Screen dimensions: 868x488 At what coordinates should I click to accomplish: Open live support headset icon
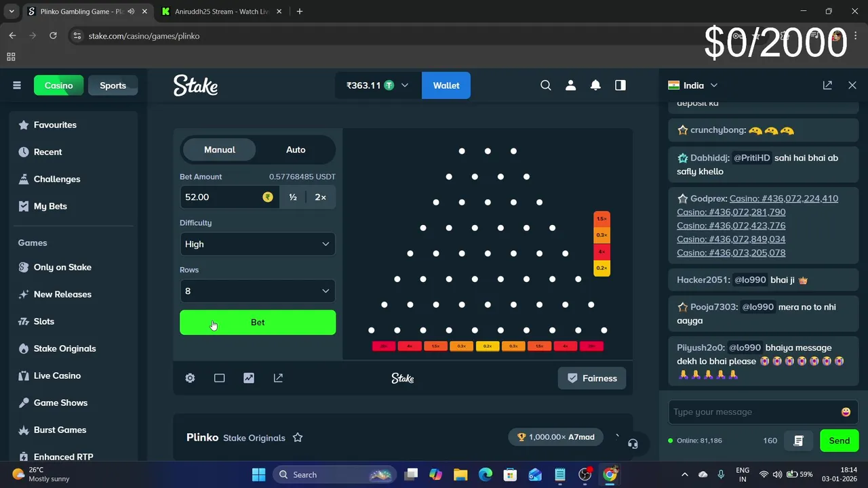(633, 444)
